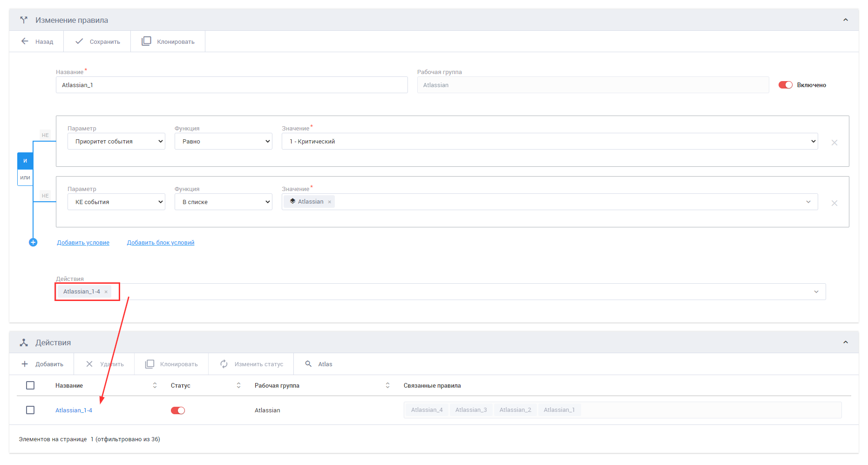
Task: Toggle the Включено switch off
Action: coord(786,85)
